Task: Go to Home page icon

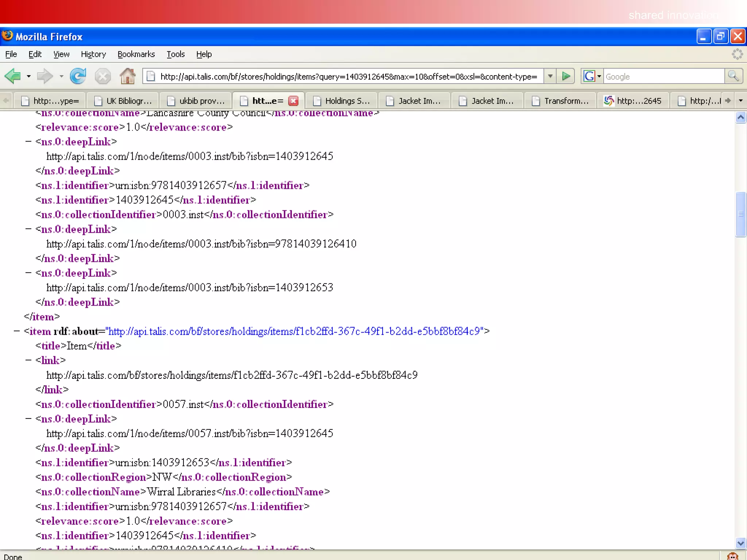Action: 127,76
